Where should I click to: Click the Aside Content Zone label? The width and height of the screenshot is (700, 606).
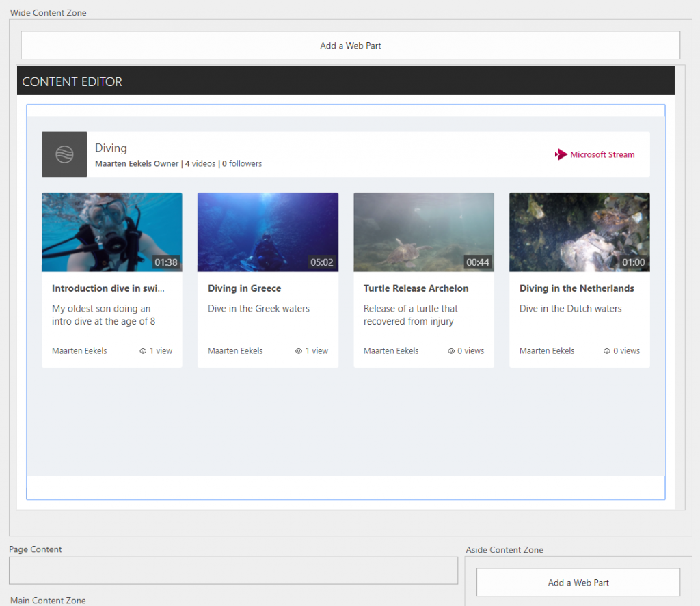pyautogui.click(x=504, y=550)
